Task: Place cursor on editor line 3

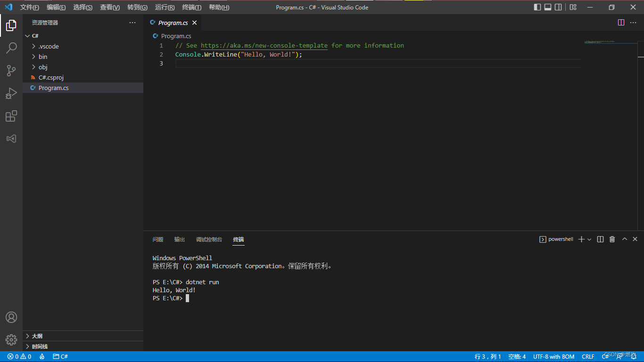Action: click(377, 64)
